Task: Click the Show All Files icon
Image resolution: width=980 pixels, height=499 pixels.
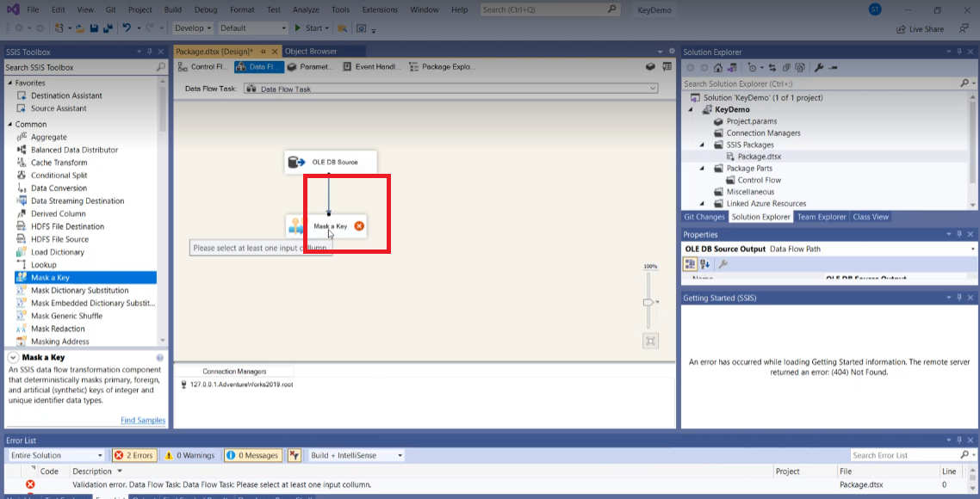Action: (x=799, y=68)
